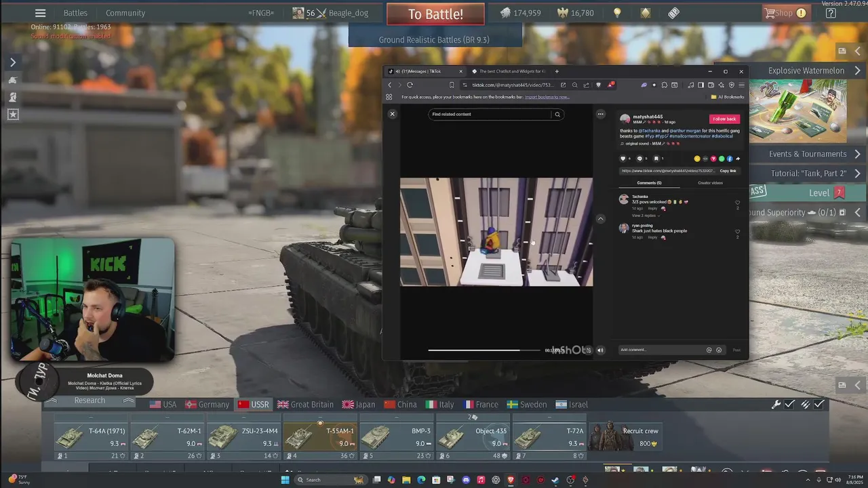868x488 pixels.
Task: Expand Events & Tournaments
Action: pyautogui.click(x=858, y=154)
